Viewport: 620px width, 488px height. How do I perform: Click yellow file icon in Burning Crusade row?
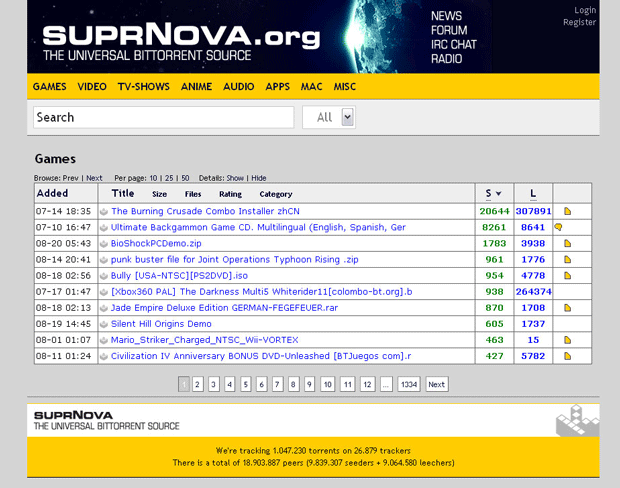pos(567,211)
